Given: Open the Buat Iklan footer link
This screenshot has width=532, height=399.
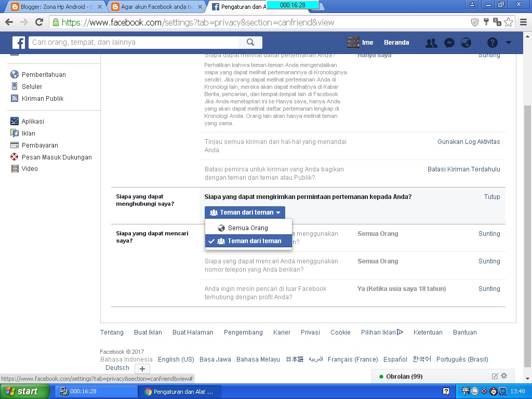Looking at the screenshot, I should pos(148,332).
